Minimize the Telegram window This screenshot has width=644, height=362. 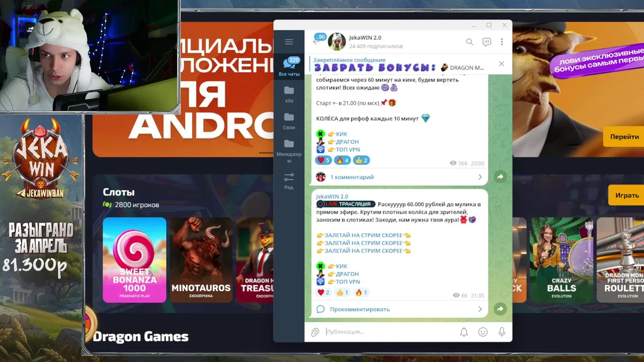click(473, 25)
